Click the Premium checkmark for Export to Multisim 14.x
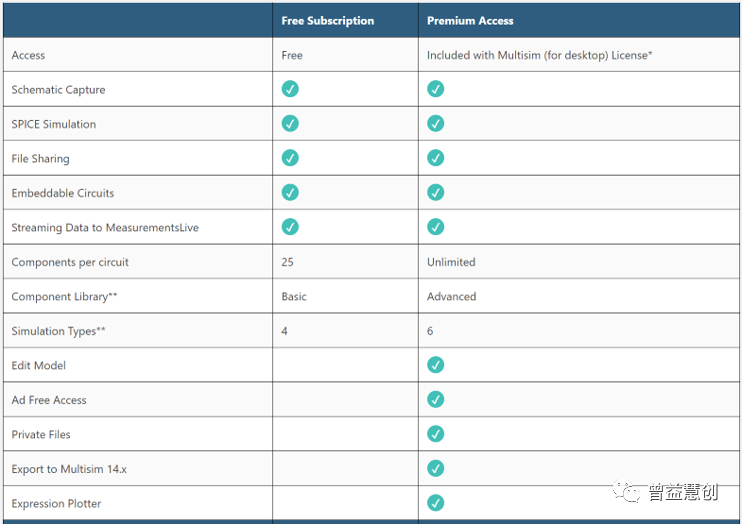 435,469
